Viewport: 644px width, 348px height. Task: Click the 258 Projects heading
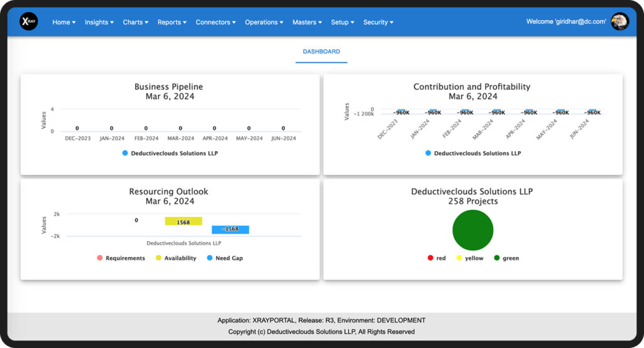(x=473, y=201)
